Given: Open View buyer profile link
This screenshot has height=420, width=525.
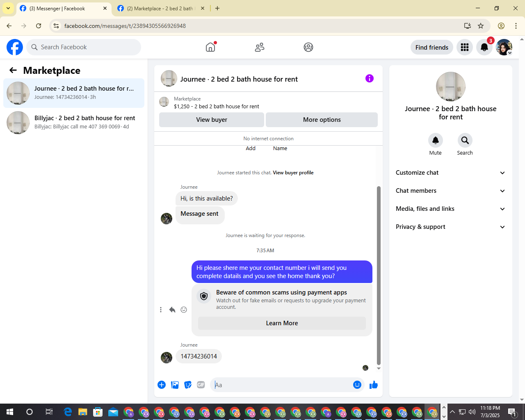Looking at the screenshot, I should (x=293, y=173).
